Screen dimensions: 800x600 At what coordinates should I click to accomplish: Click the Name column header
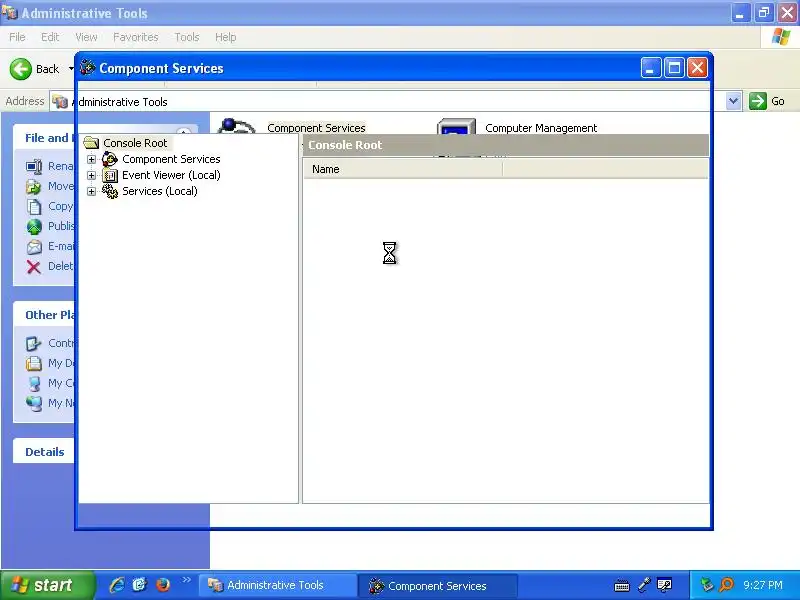[x=403, y=169]
